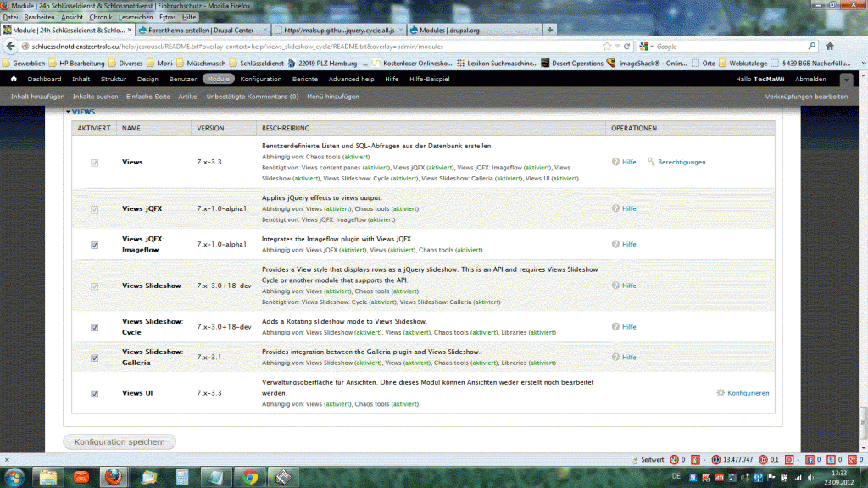Open a new browser tab with plus button
Screen dimensions: 868x488
click(x=550, y=30)
